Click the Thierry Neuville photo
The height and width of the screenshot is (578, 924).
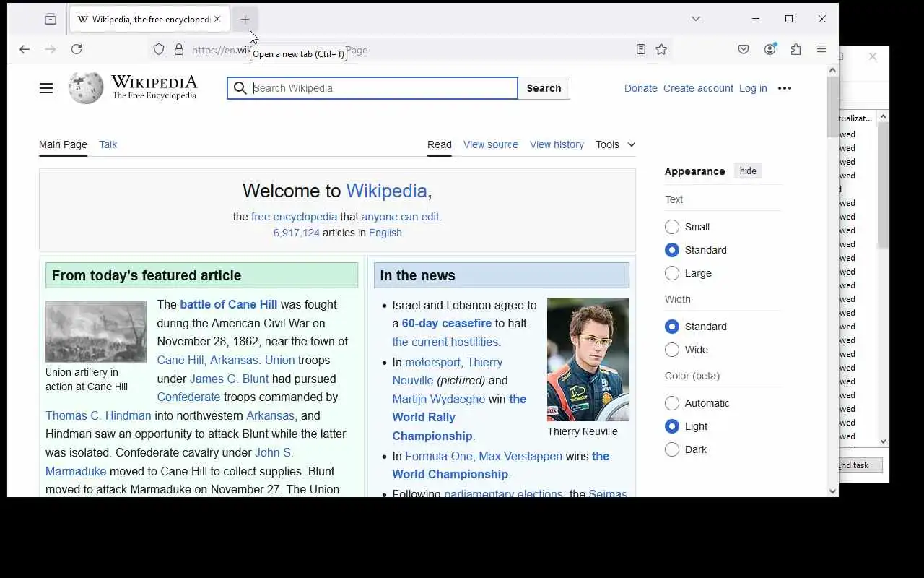588,359
